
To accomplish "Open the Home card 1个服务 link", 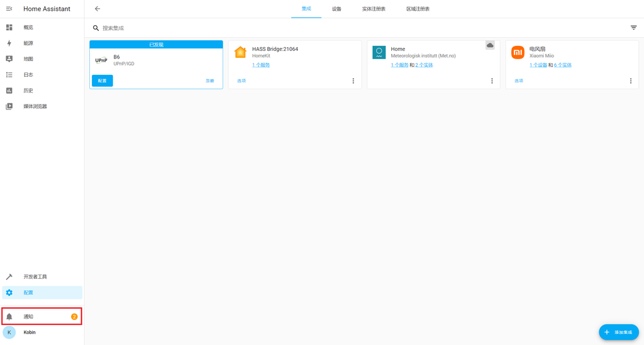I will click(x=399, y=65).
